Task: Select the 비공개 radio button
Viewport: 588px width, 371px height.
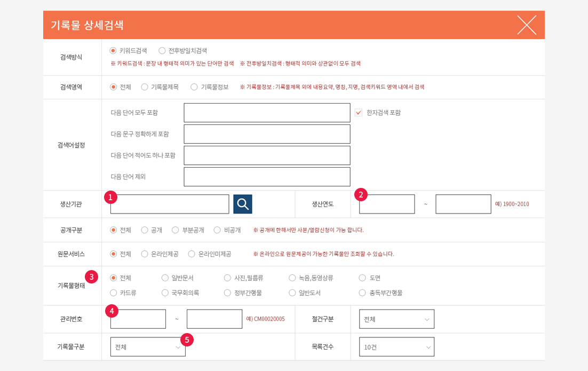Action: pyautogui.click(x=217, y=230)
